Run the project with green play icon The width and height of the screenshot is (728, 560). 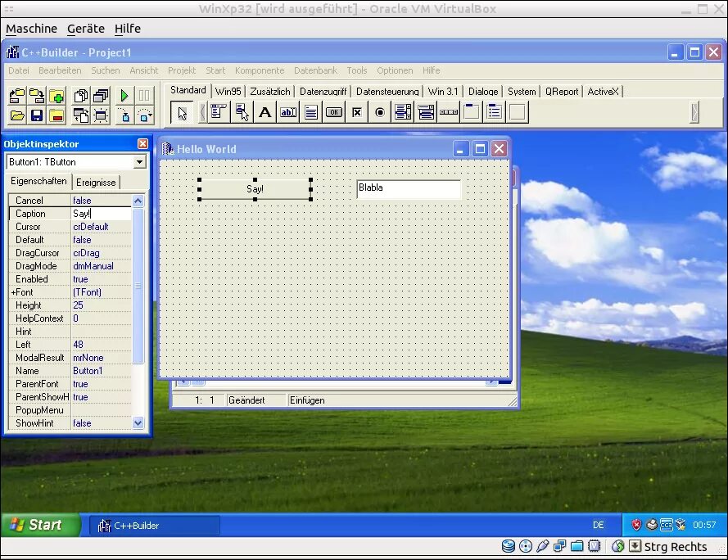124,96
